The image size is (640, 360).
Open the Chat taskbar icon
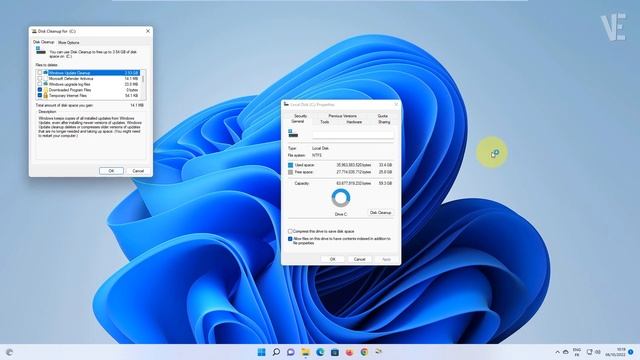point(291,352)
